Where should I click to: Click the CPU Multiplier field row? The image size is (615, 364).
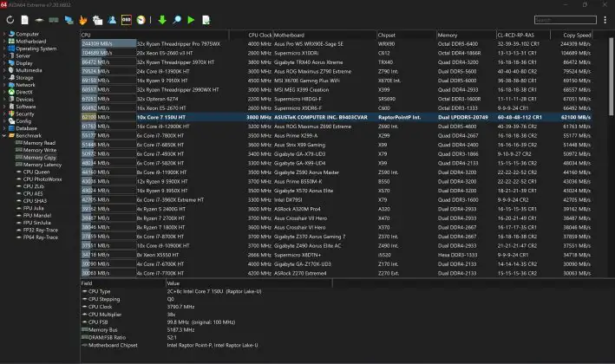pyautogui.click(x=206, y=315)
